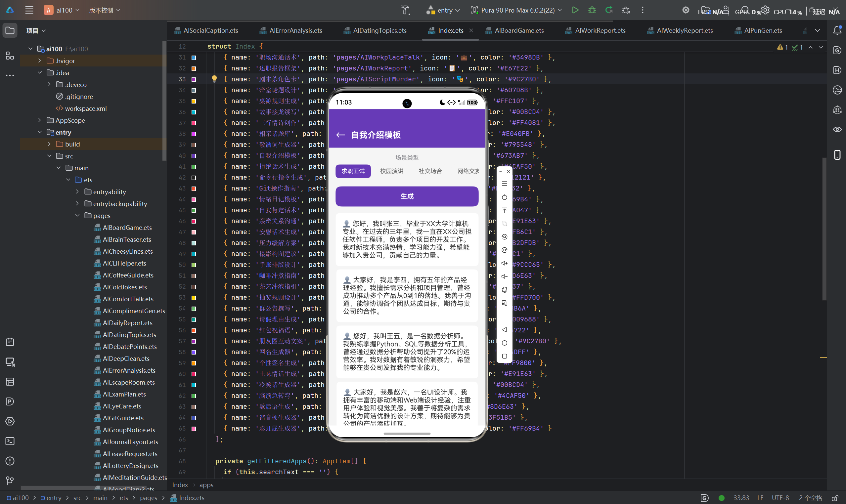This screenshot has height=504, width=846.
Task: Select the 求职面试 scene type
Action: [353, 171]
